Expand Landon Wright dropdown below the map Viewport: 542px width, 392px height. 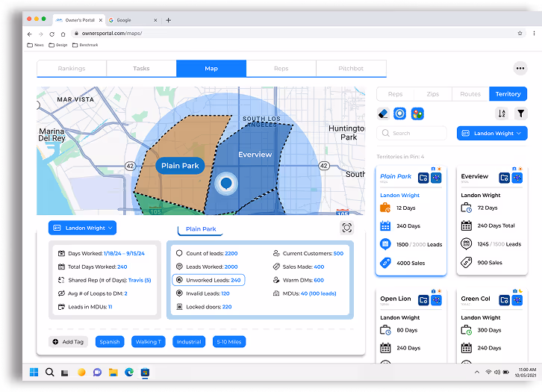82,228
